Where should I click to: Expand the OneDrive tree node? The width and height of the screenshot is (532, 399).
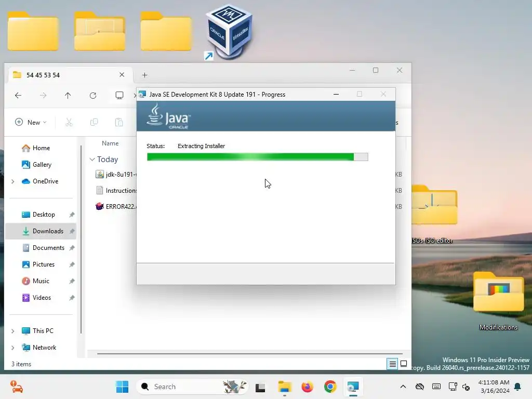[x=13, y=181]
